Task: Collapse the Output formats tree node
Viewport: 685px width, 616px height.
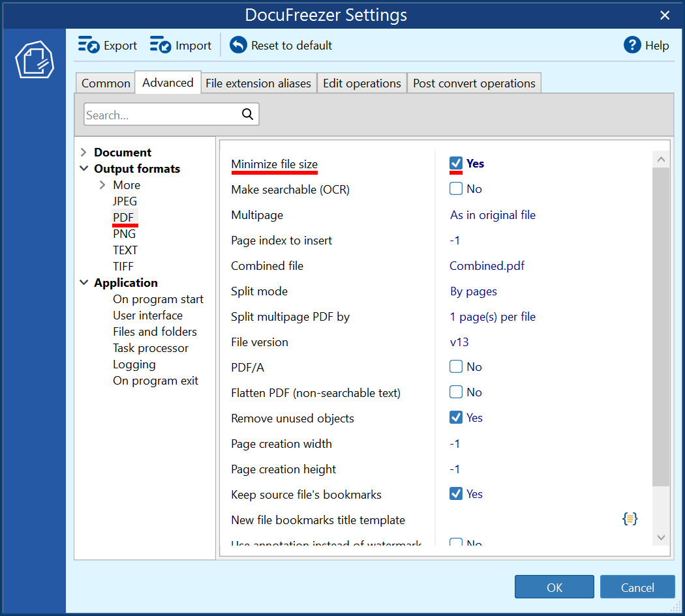Action: click(x=84, y=169)
